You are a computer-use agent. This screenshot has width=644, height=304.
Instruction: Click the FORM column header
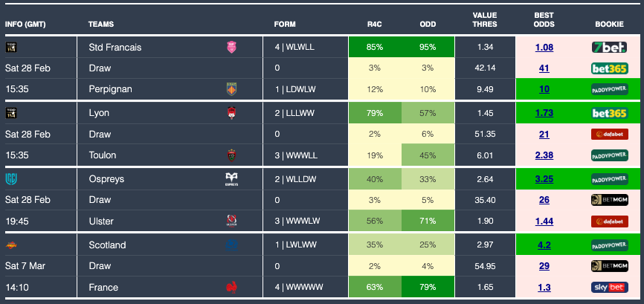(285, 25)
